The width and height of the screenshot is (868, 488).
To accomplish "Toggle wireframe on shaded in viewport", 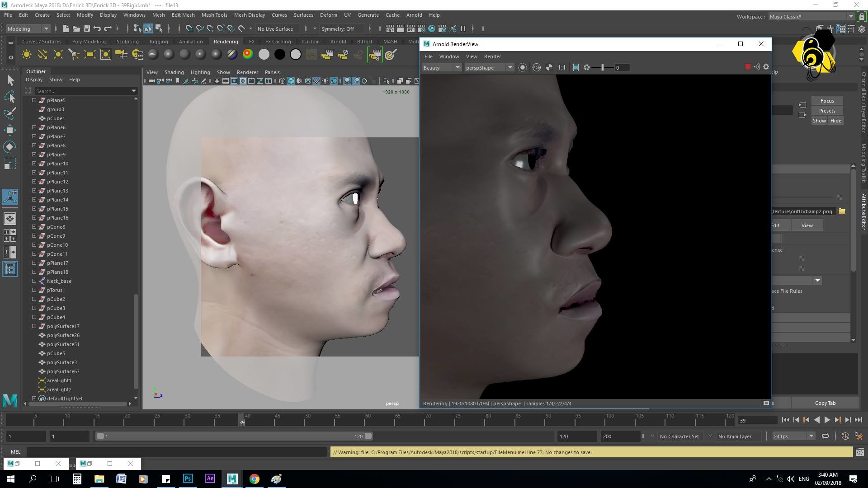I will [x=308, y=81].
